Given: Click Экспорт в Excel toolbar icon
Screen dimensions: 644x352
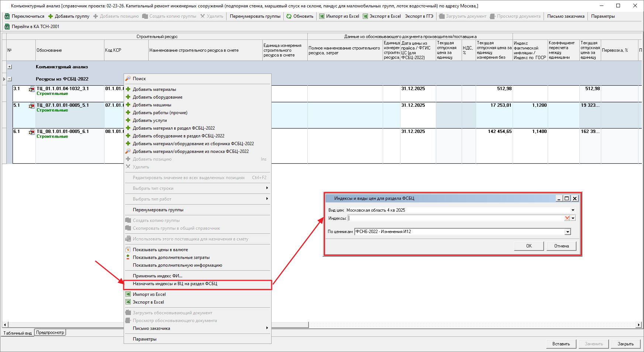Looking at the screenshot, I should 365,16.
